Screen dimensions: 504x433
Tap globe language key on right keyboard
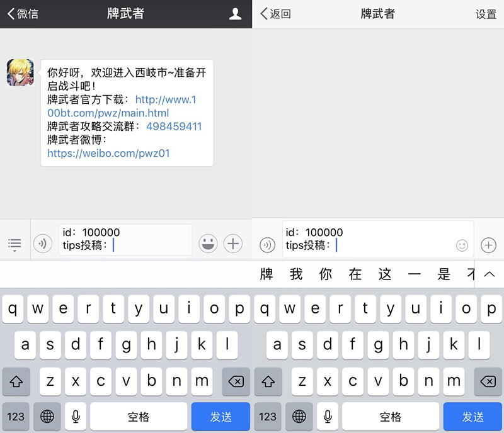299,417
